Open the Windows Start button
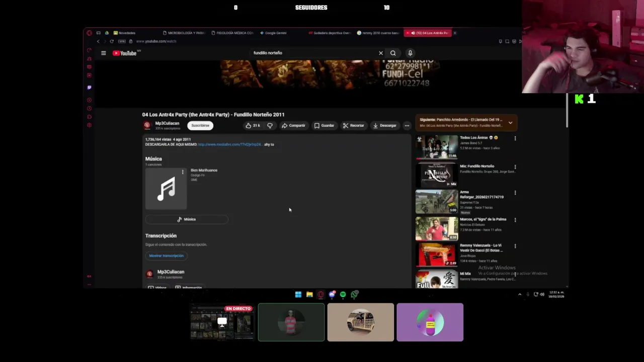Screen dimensions: 644x362 [x=298, y=295]
